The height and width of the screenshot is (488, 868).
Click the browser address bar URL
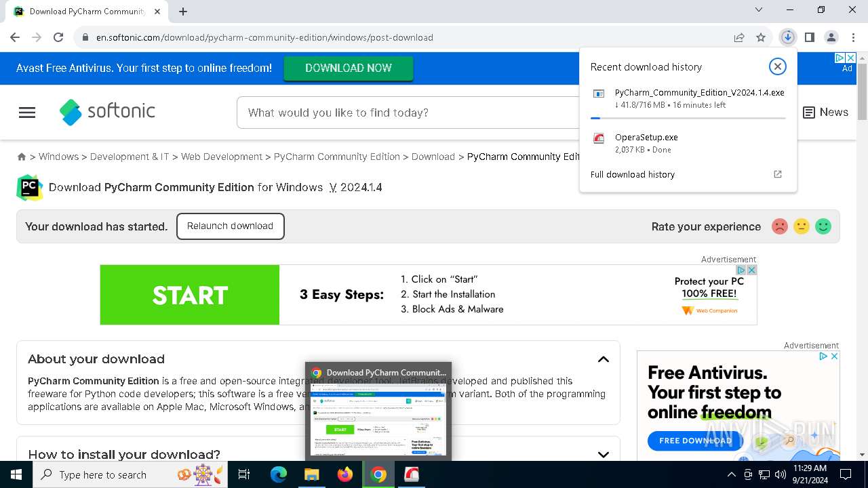[264, 37]
